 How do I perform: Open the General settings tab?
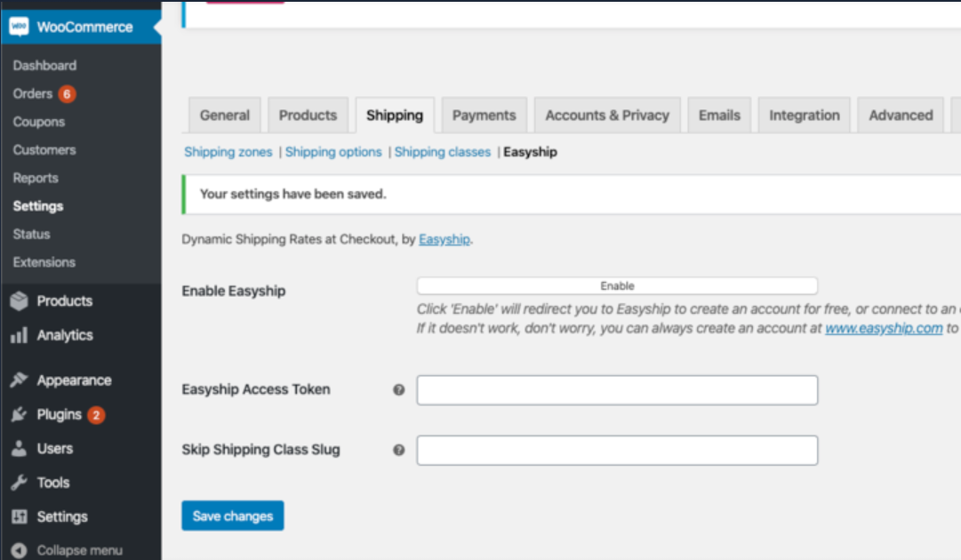[225, 115]
